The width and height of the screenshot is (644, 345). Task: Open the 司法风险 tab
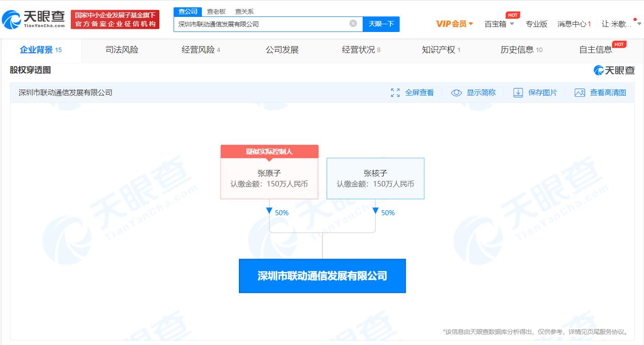click(x=122, y=50)
